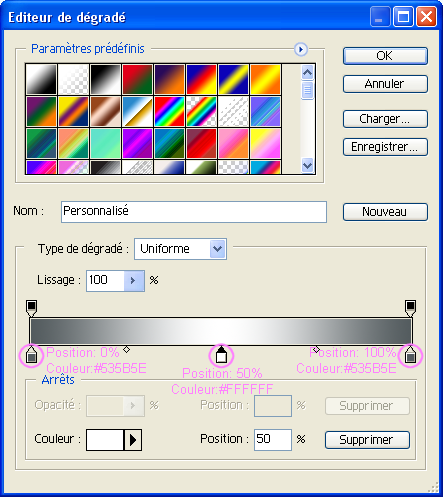Screen dimensions: 443x497
Task: Select the top-right opacity stop
Action: point(410,308)
